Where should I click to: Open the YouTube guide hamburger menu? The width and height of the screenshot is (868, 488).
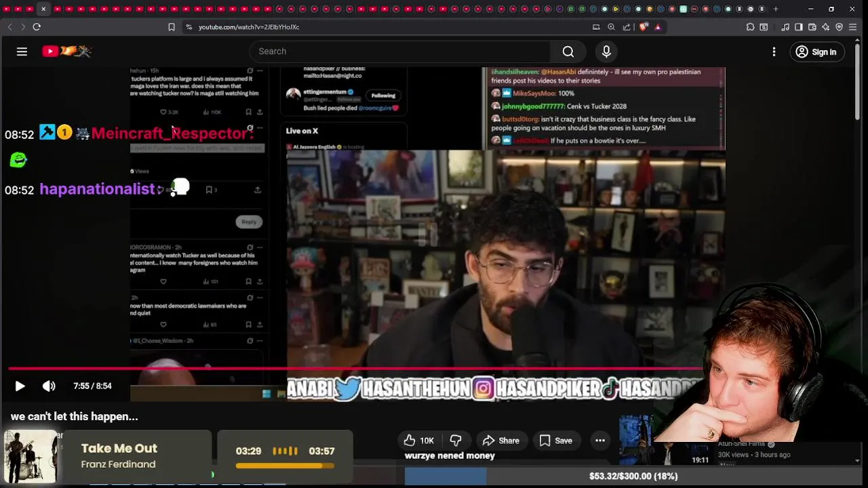22,52
